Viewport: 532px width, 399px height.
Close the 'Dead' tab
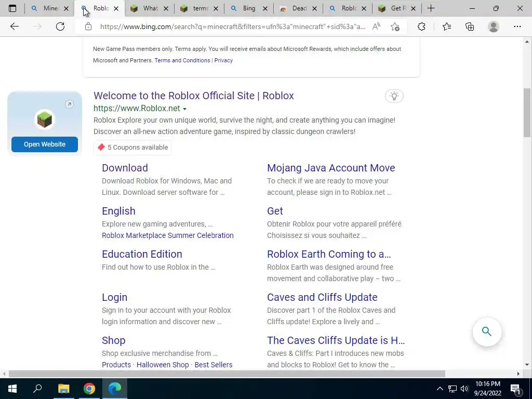314,8
